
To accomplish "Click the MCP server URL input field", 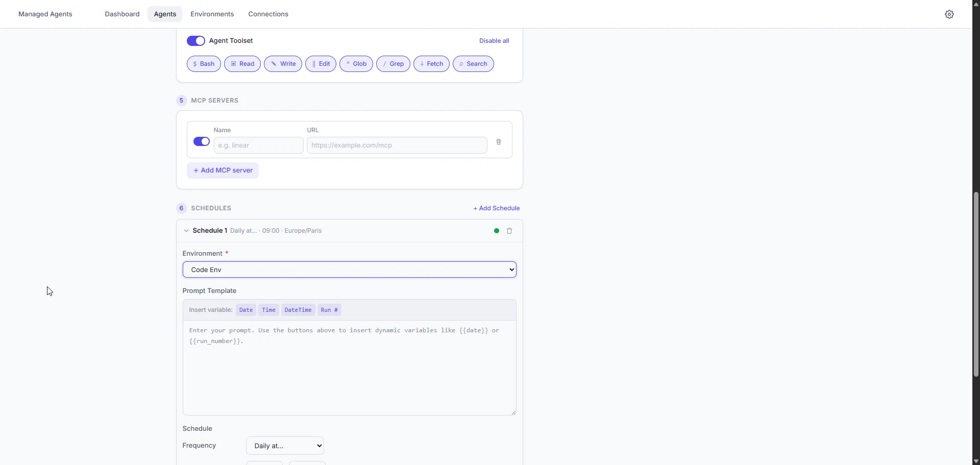I will click(397, 145).
